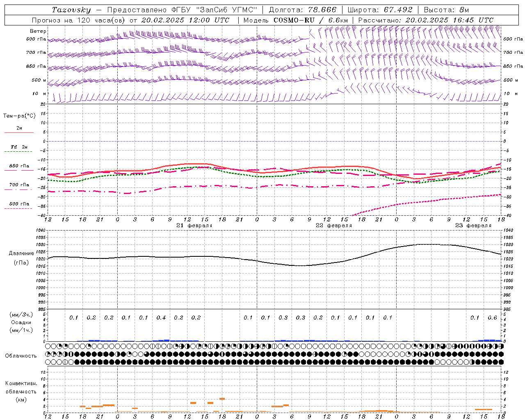Click the Тем-ра(°C) axis title
This screenshot has width=525, height=420.
[19, 116]
